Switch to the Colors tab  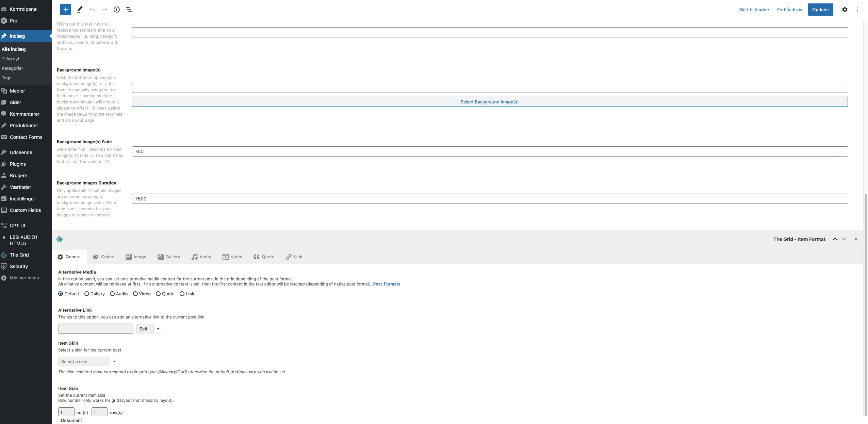coord(104,257)
